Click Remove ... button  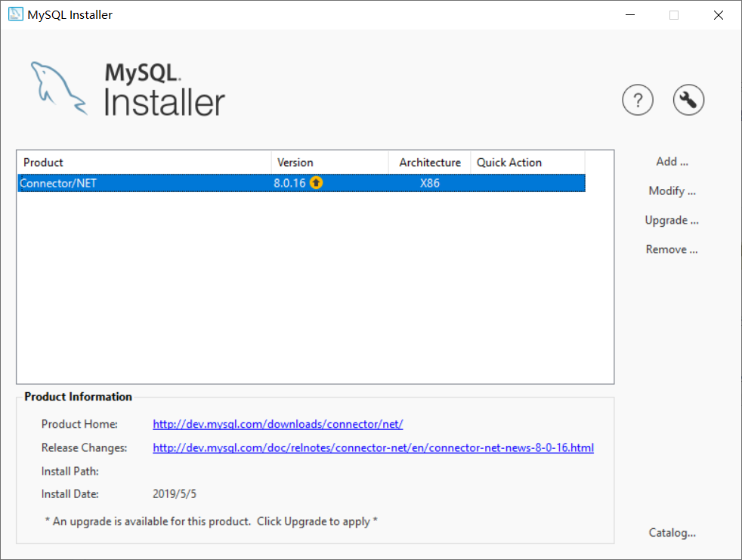[672, 249]
